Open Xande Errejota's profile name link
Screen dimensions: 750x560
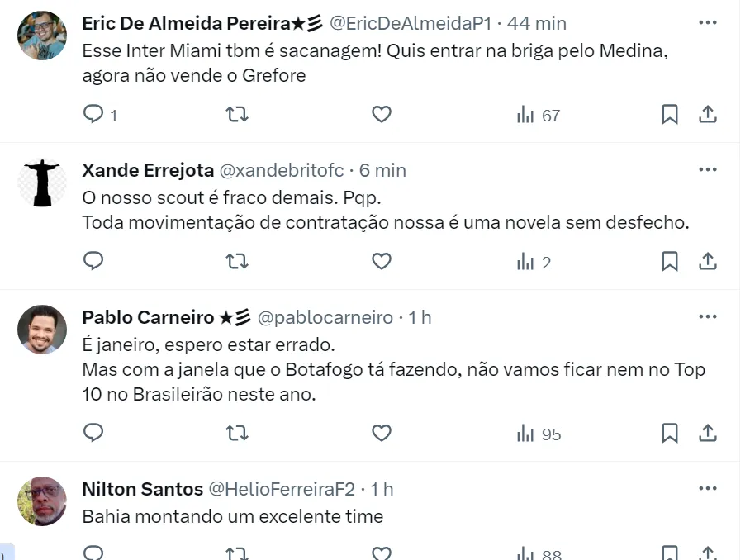click(147, 170)
